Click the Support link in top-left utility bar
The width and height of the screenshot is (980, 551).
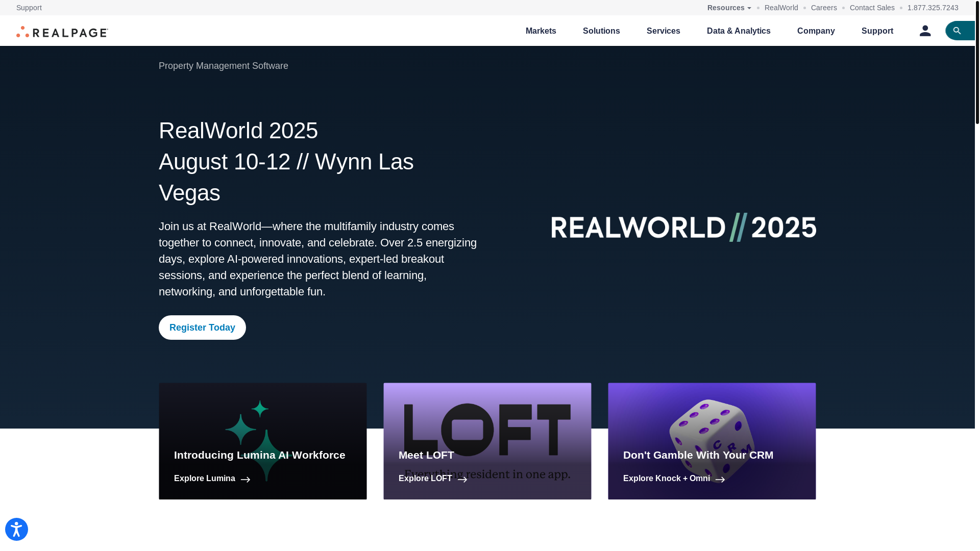click(29, 8)
